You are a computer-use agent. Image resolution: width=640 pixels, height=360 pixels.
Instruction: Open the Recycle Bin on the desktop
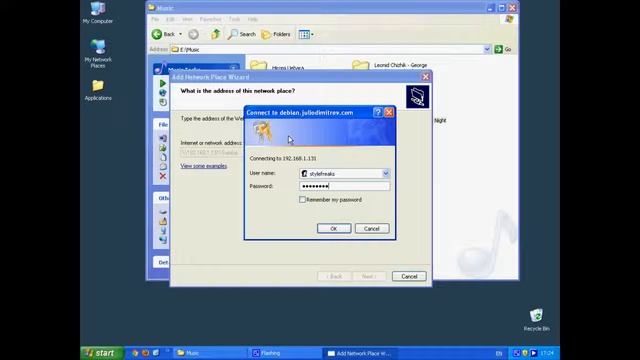[536, 320]
